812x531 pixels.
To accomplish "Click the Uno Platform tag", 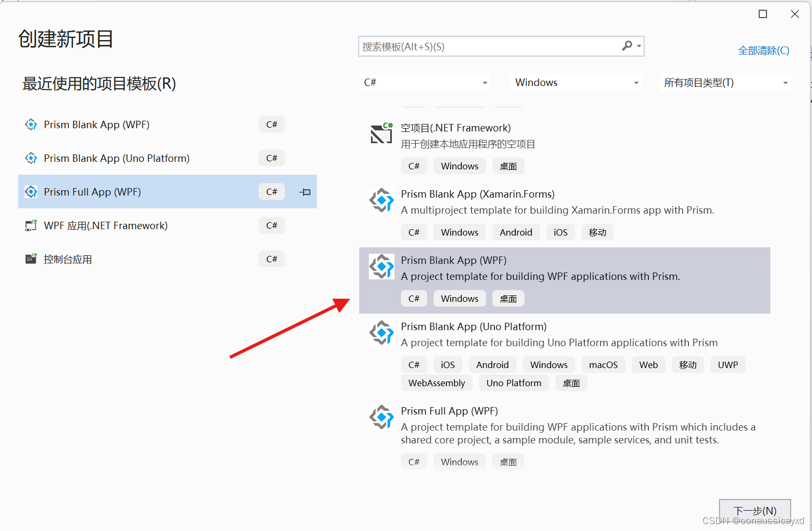I will (x=514, y=383).
